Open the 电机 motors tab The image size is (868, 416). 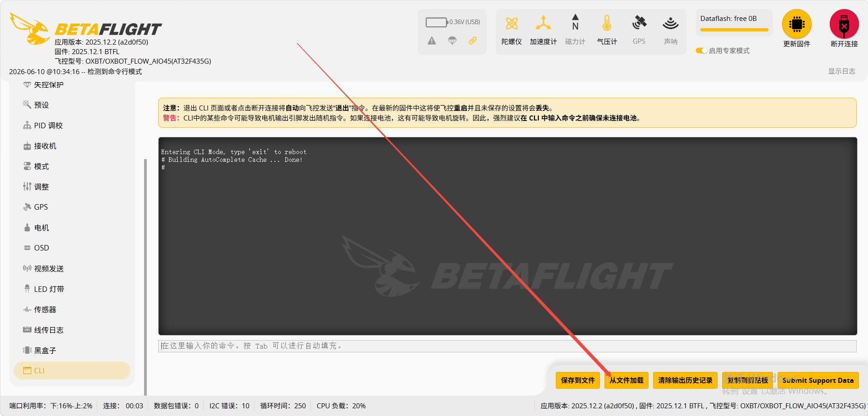[72, 228]
